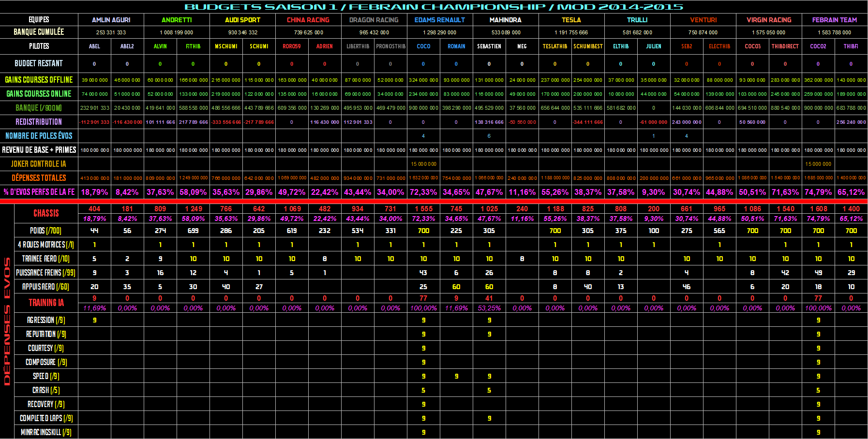Viewport: 868px width, 439px height.
Task: Click the DÉPENSES TOTALES row label
Action: (x=39, y=178)
